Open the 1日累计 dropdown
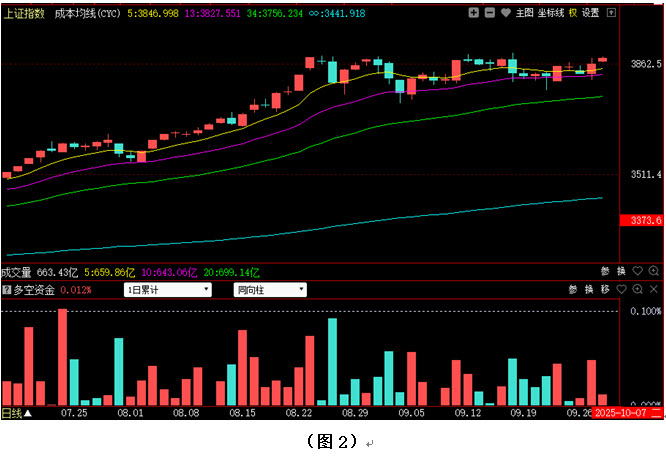 [x=166, y=290]
